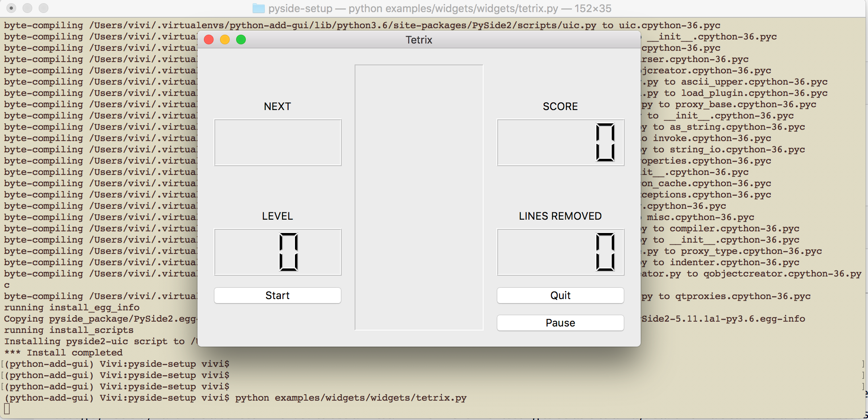Click "qtproxies.cpython-36.pyc" in the terminal
Image resolution: width=868 pixels, height=420 pixels.
[743, 296]
